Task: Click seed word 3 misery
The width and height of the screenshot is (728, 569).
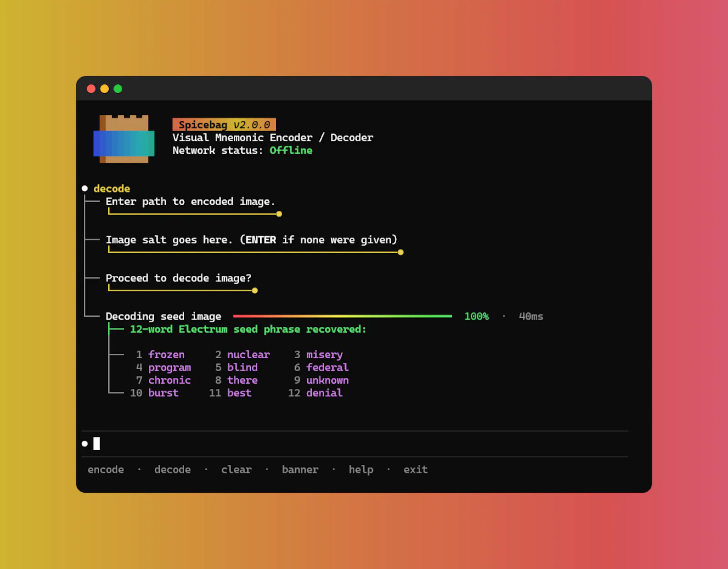Action: (x=324, y=355)
